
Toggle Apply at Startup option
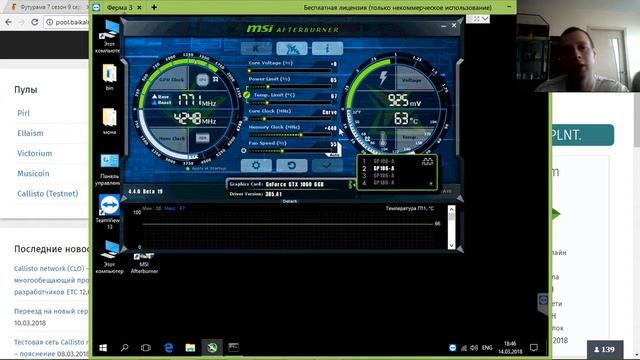206,168
